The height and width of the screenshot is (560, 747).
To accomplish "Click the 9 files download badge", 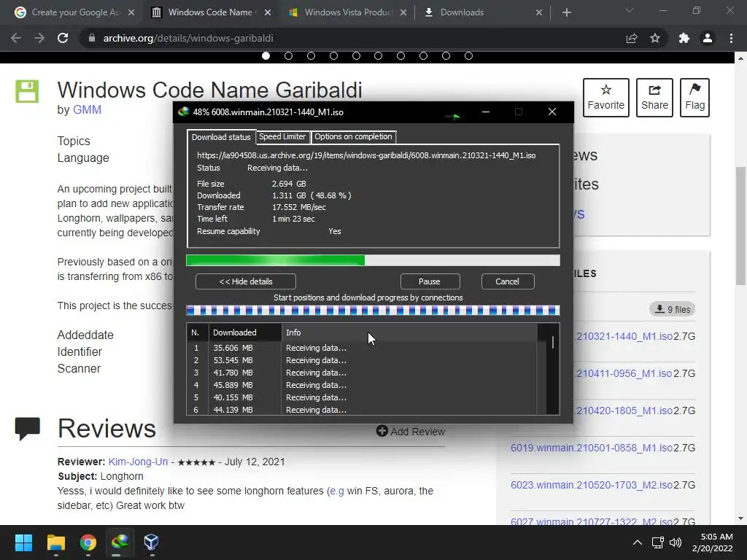I will pyautogui.click(x=672, y=309).
